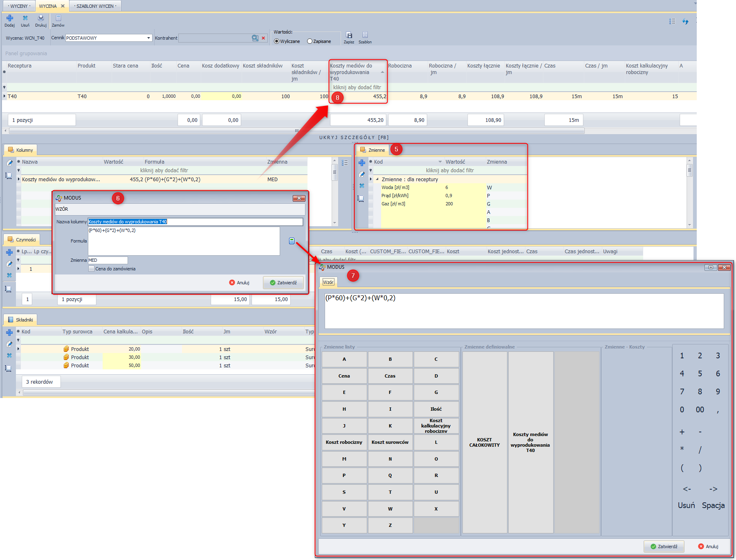The image size is (736, 560).
Task: Click the Zamów order icon
Action: 58,18
